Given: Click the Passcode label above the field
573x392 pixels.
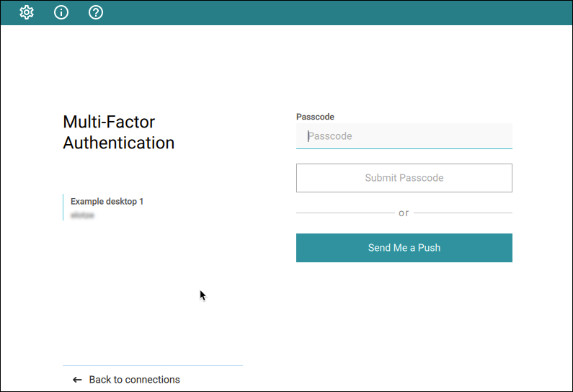Looking at the screenshot, I should (315, 117).
